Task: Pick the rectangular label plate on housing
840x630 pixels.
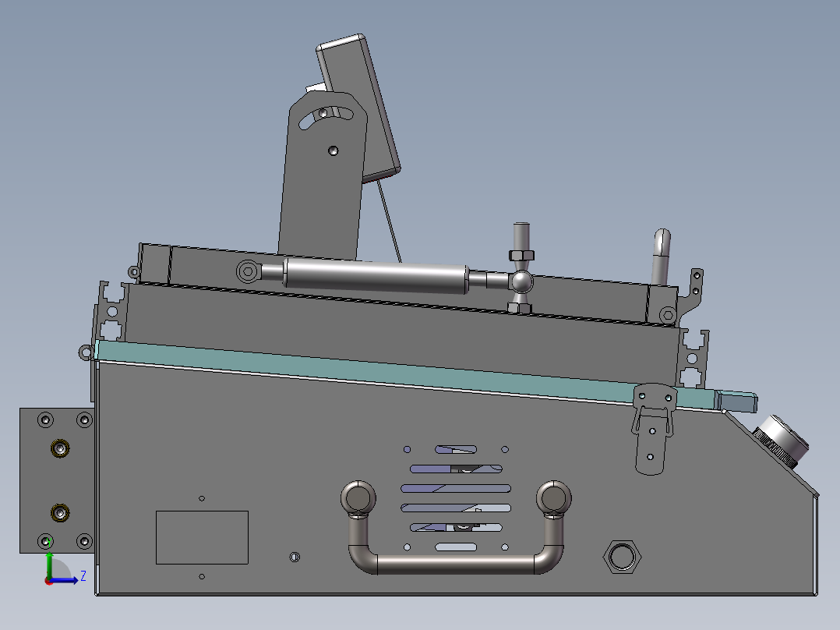Action: [x=202, y=537]
